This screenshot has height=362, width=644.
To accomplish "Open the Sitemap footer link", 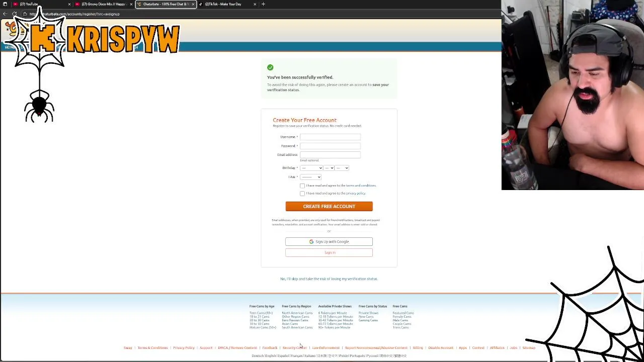I will pos(529,348).
